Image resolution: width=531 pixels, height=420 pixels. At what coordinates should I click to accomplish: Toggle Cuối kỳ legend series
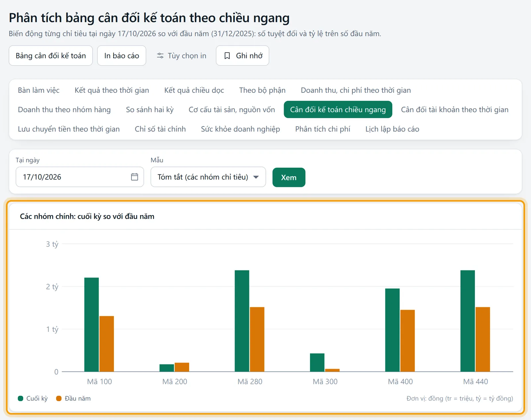coord(33,398)
